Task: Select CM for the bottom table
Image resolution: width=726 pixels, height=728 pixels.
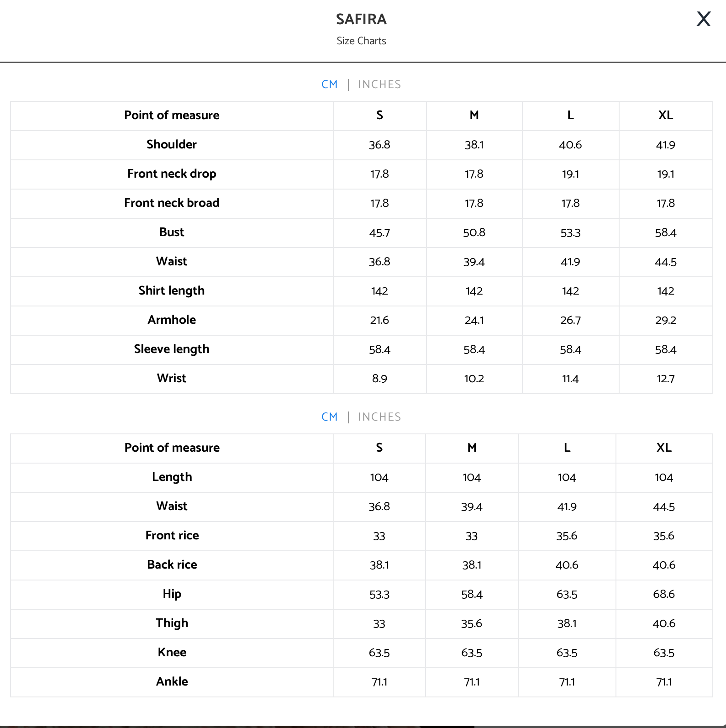Action: (330, 417)
